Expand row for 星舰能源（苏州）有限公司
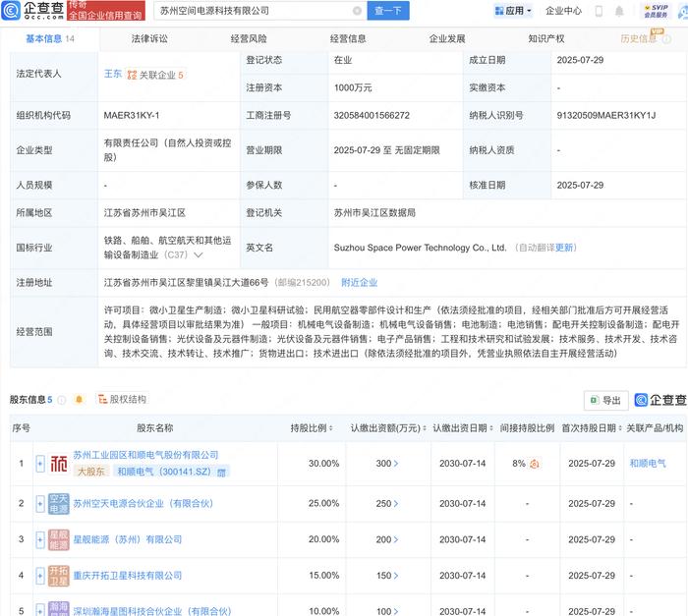688x616 pixels. coord(40,539)
